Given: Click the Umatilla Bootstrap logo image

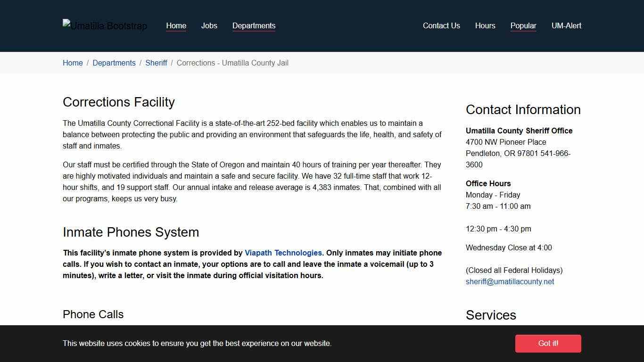Looking at the screenshot, I should (x=105, y=26).
